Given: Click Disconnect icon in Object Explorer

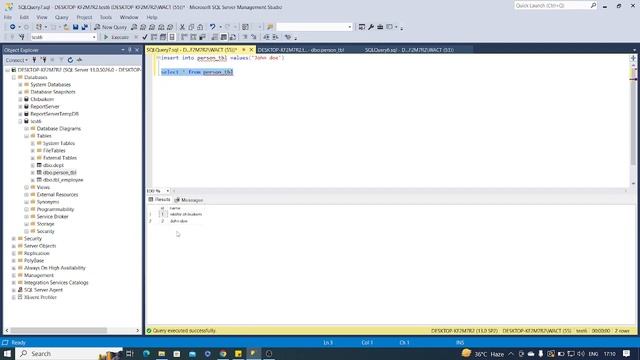Looking at the screenshot, I should (43, 60).
